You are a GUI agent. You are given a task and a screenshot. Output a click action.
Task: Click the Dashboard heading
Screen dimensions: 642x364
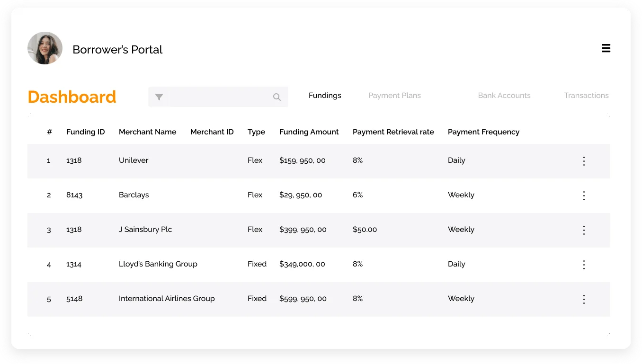pos(72,97)
